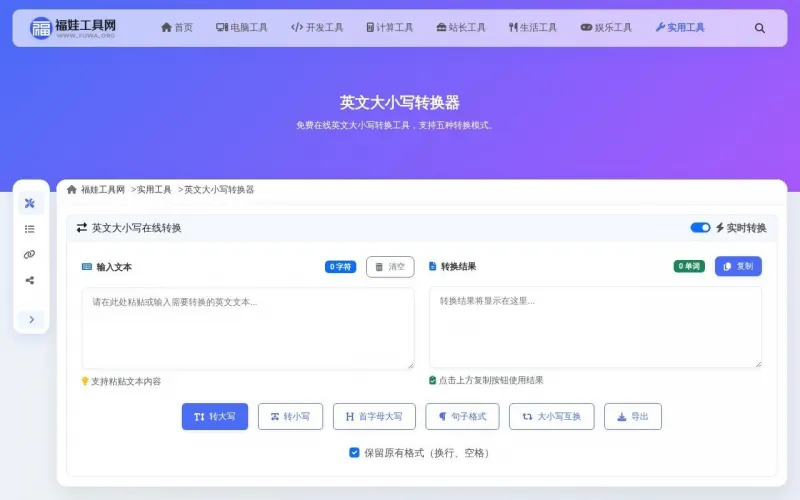Select the tools icon in left sidebar
The width and height of the screenshot is (800, 500).
click(30, 204)
